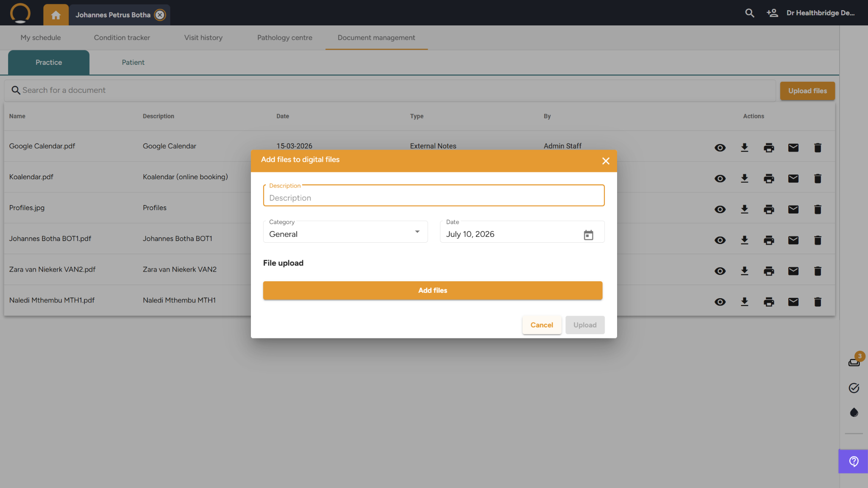868x488 pixels.
Task: Delete Johannes Botha BOT1.pdf
Action: 818,241
